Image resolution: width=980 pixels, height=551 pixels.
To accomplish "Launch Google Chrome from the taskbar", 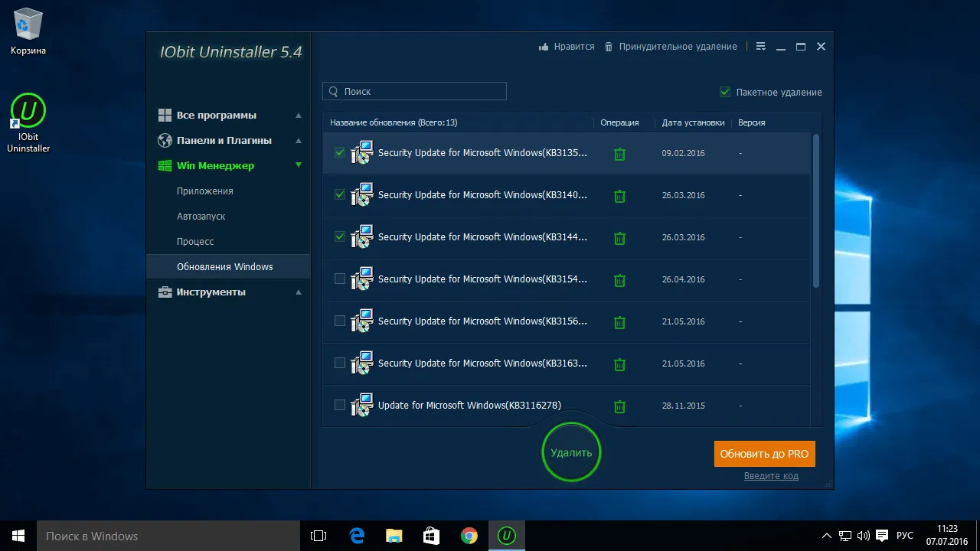I will [x=468, y=536].
